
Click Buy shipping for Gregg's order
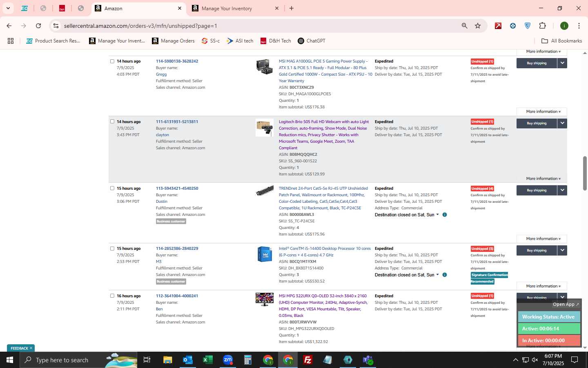537,63
